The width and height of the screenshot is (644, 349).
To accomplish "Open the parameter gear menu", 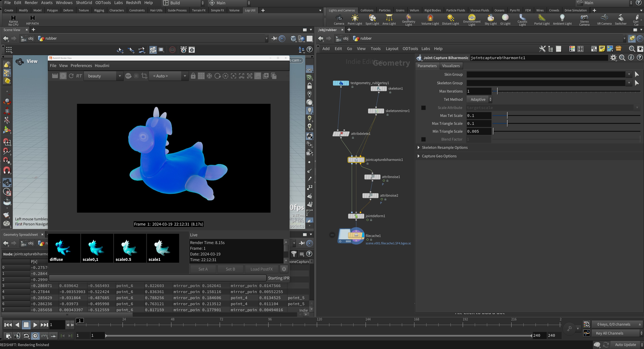I will click(613, 58).
